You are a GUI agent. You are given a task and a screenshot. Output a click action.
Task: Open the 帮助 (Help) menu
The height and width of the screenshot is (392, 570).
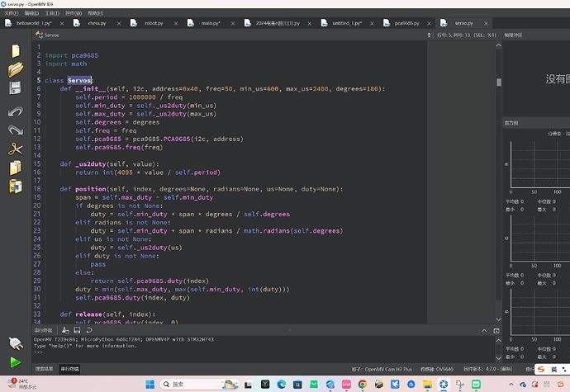click(x=95, y=13)
